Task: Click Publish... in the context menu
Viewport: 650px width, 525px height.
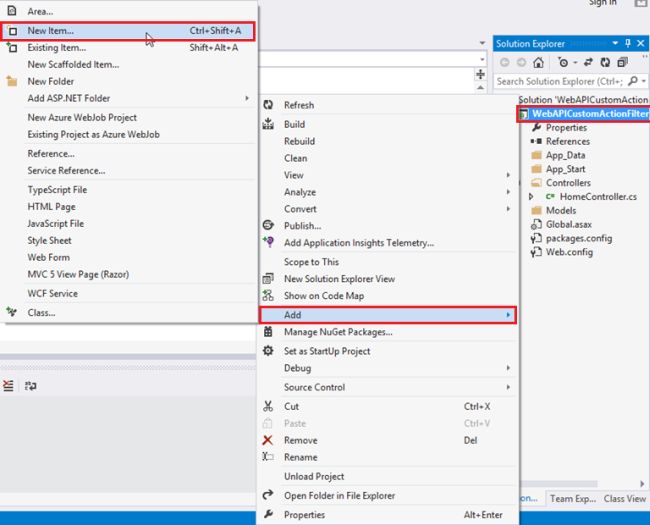Action: point(388,226)
